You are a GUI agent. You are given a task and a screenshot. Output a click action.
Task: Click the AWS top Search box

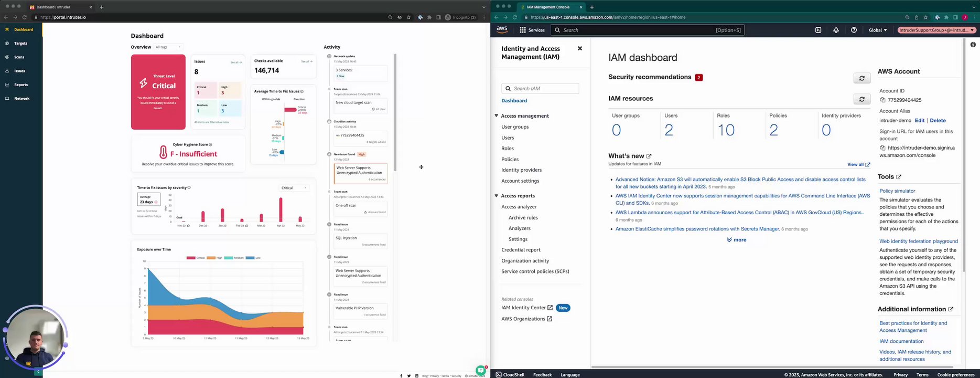tap(647, 30)
